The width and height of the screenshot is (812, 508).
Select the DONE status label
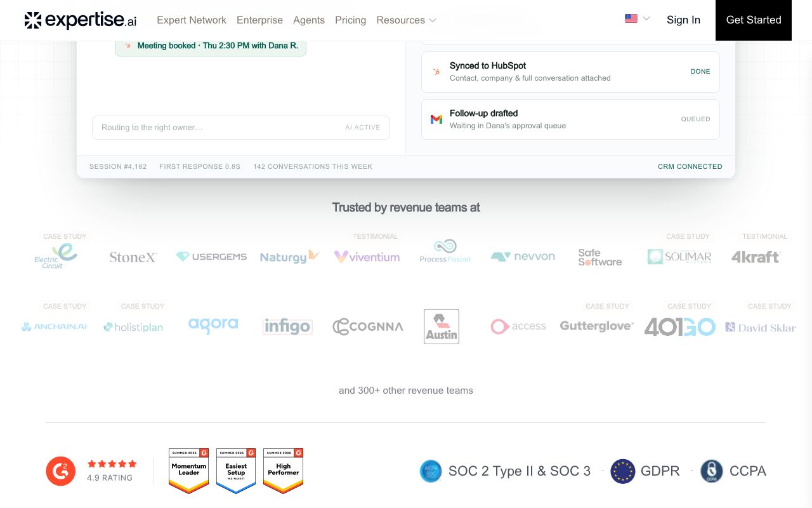700,72
